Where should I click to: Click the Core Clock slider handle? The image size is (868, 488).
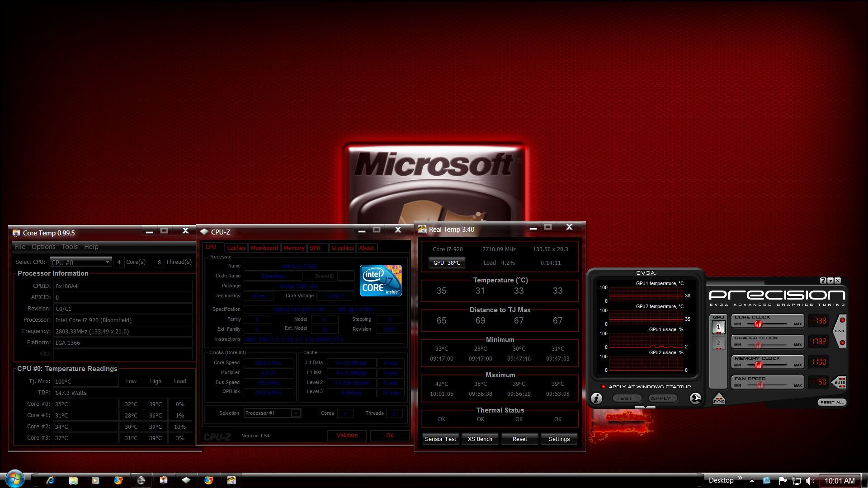[x=758, y=324]
